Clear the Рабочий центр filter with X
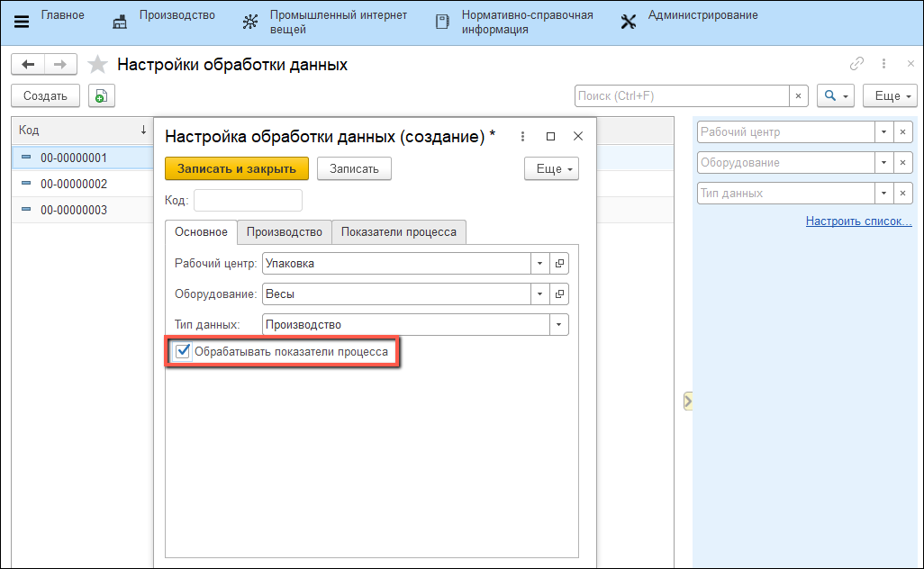Viewport: 924px width, 569px height. tap(903, 132)
